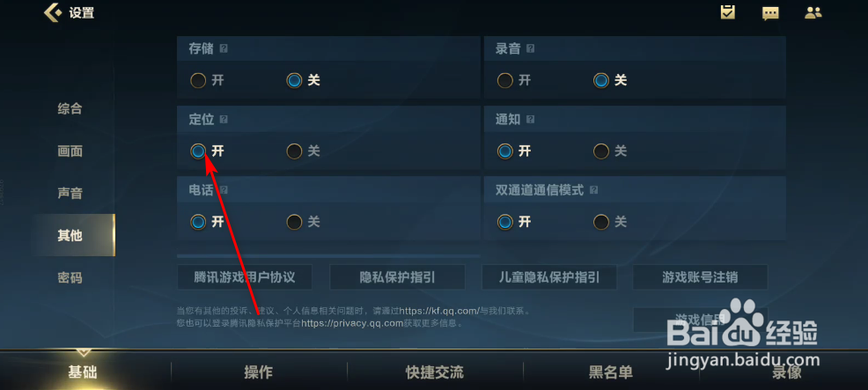Show help for 存储 permission question icon

[x=224, y=48]
